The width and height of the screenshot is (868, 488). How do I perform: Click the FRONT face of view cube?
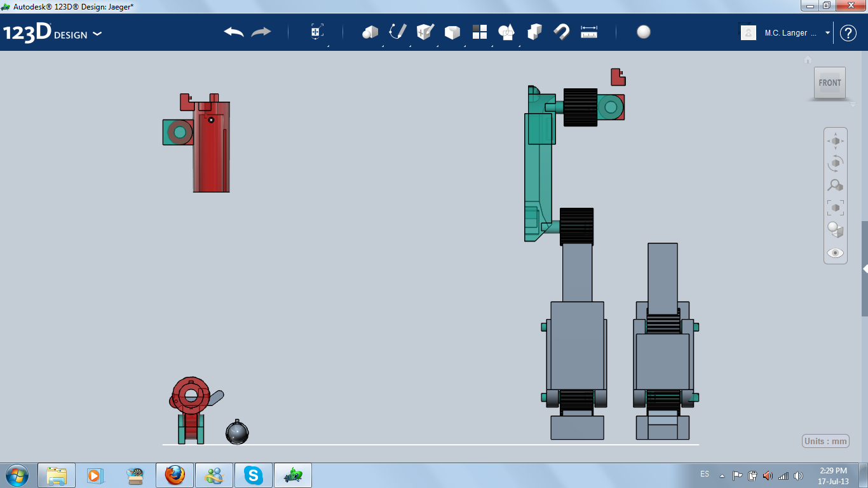(830, 83)
